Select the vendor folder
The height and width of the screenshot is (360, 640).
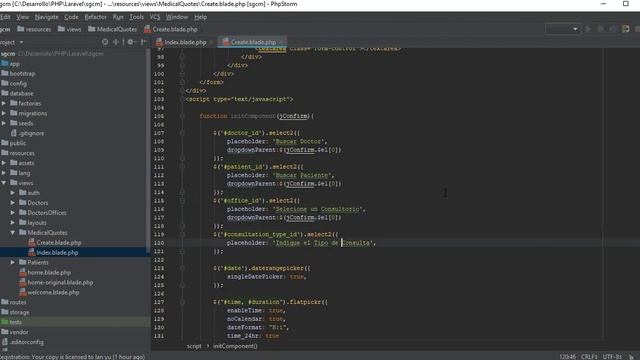coord(15,332)
